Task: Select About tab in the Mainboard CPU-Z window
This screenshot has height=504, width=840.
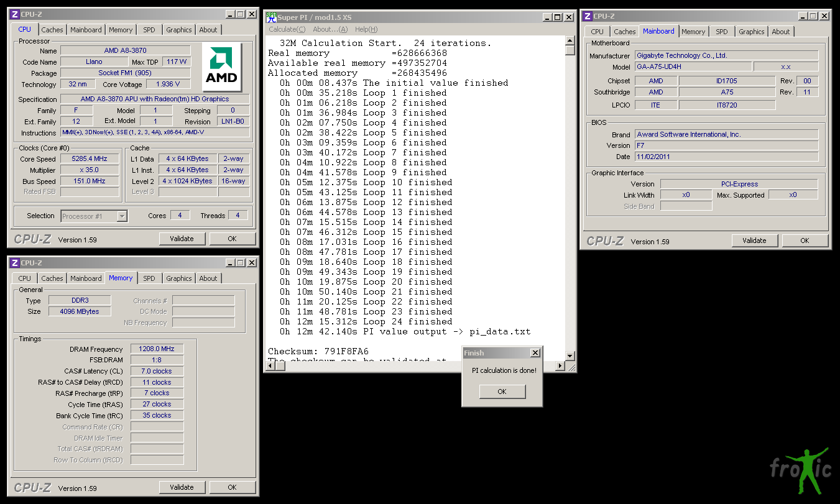Action: 781,32
